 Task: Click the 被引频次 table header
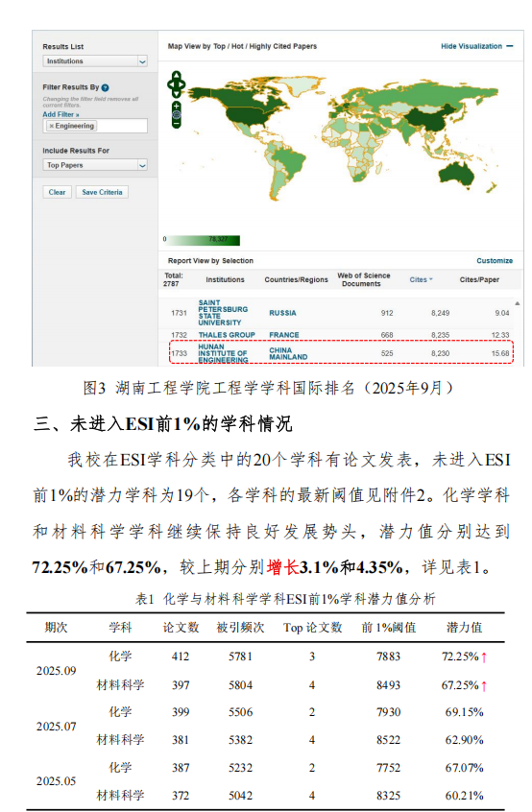(240, 627)
